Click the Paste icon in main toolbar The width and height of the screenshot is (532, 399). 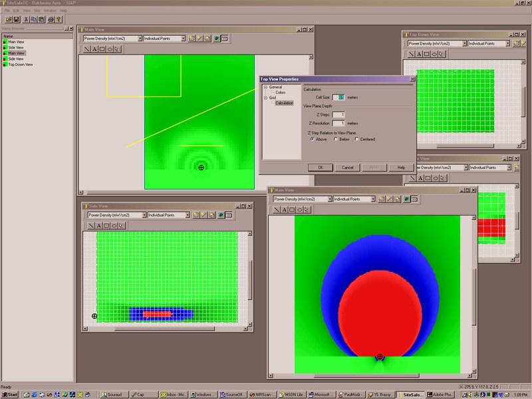coord(41,20)
